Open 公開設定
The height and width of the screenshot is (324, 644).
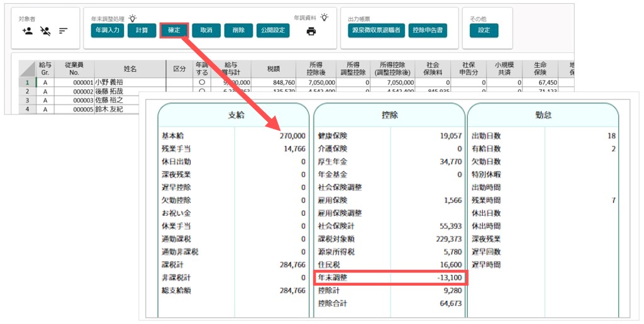coord(273,30)
